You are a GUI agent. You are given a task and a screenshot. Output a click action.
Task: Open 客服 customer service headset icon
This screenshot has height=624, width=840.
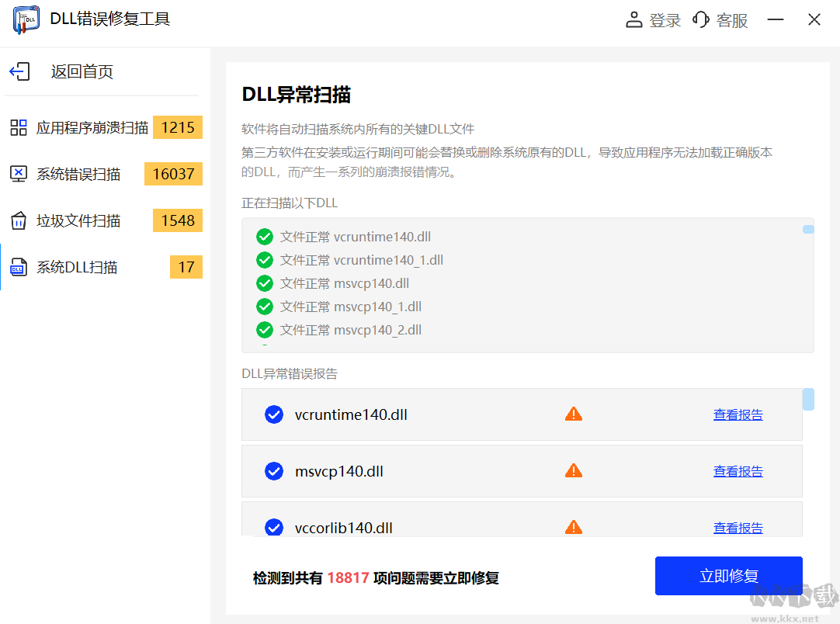pyautogui.click(x=701, y=19)
